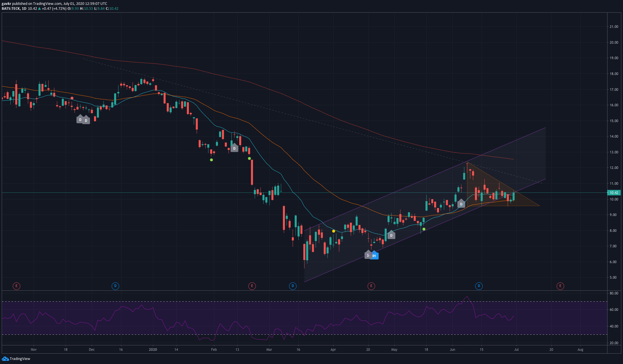Viewport: 623px width, 364px height.
Task: Click the upcoming earnings E marker in late July
Action: pyautogui.click(x=560, y=286)
